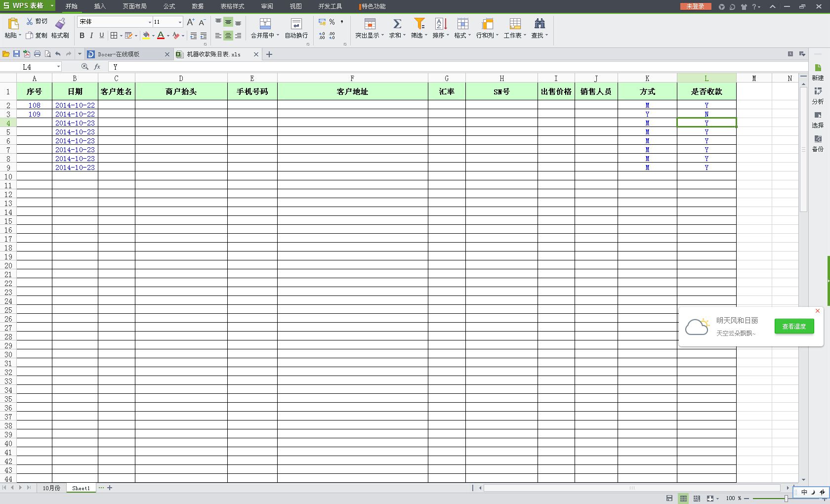Open the font size dropdown (11)
The height and width of the screenshot is (504, 830).
point(180,22)
